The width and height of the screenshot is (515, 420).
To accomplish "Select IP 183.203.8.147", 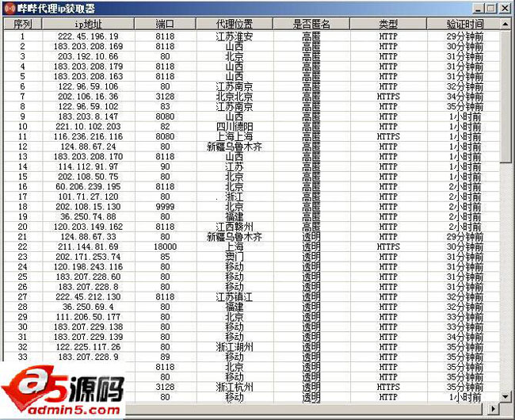I will click(x=88, y=116).
